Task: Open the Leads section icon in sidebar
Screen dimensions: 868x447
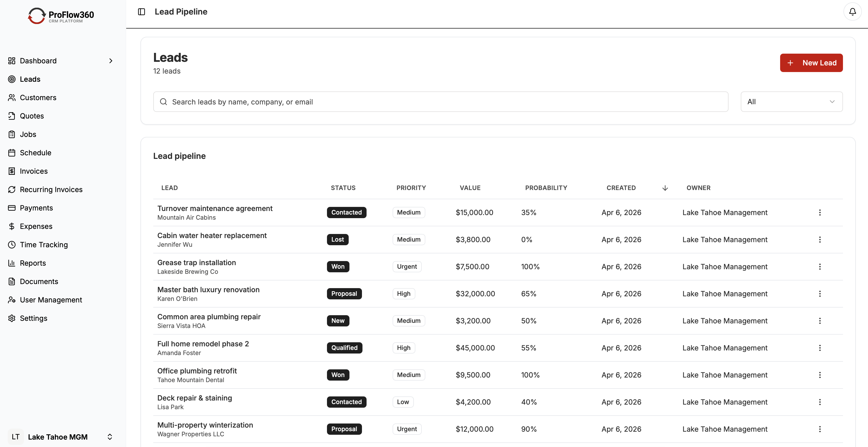Action: 12,79
